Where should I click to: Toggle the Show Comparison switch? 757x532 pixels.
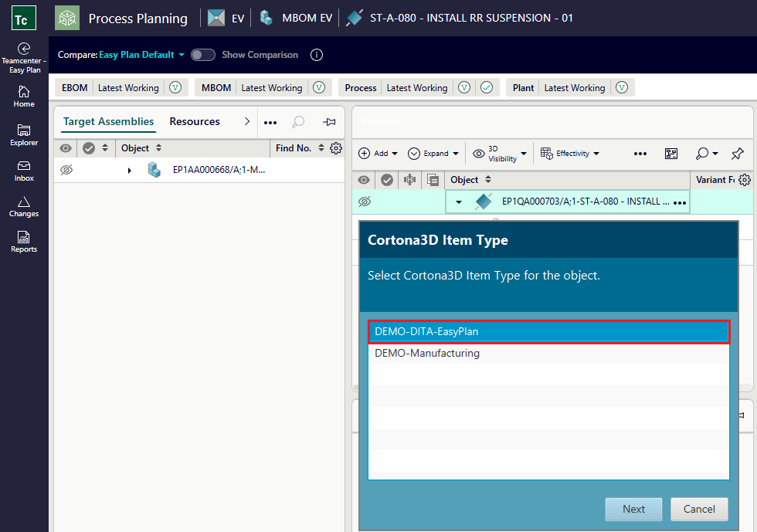tap(202, 55)
